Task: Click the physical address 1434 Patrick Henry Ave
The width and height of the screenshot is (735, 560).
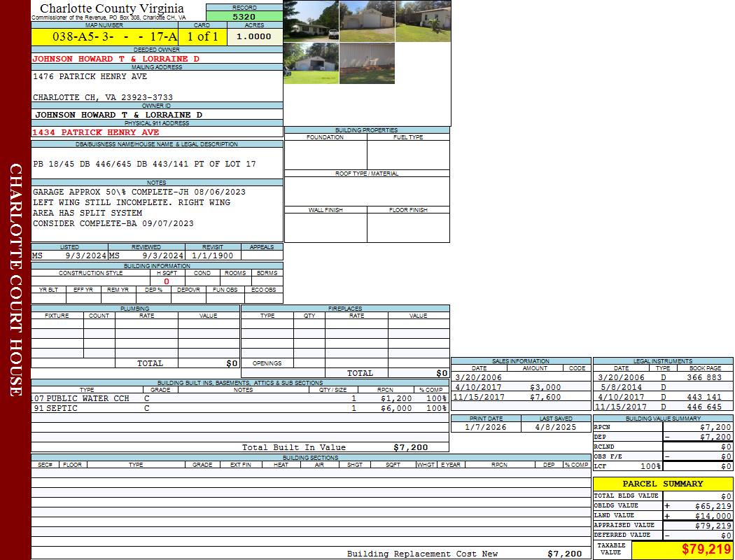Action: coord(96,132)
